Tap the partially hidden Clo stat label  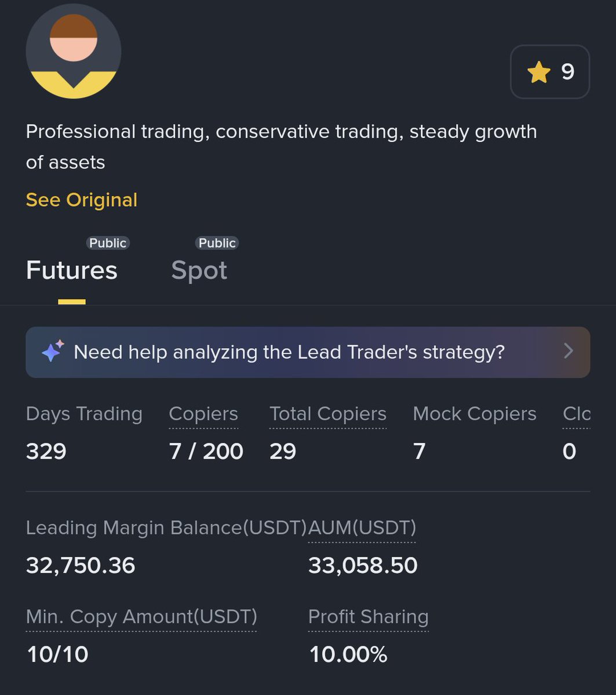pos(577,414)
